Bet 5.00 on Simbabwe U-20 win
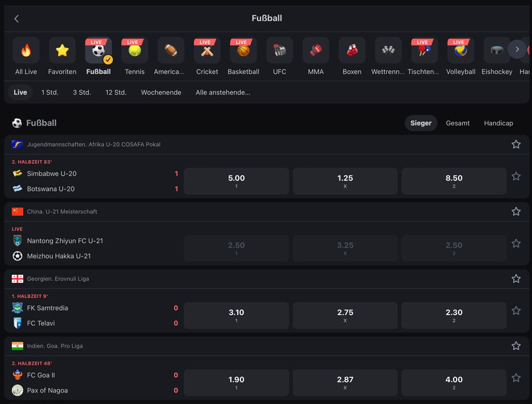Viewport: 532px width, 404px height. 236,181
